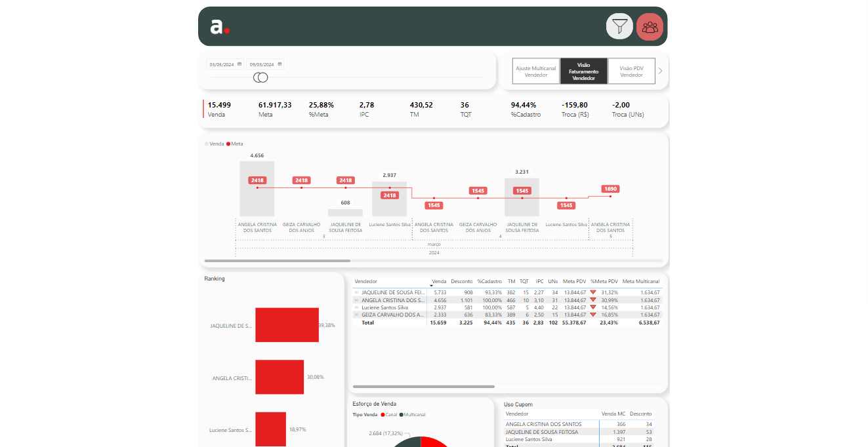The height and width of the screenshot is (447, 868).
Task: Select the grey chart bar labeled 3.231
Action: 522,197
